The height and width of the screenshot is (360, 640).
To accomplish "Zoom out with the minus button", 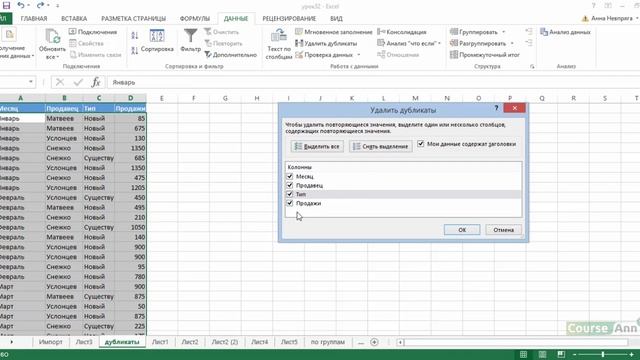I will pyautogui.click(x=574, y=354).
